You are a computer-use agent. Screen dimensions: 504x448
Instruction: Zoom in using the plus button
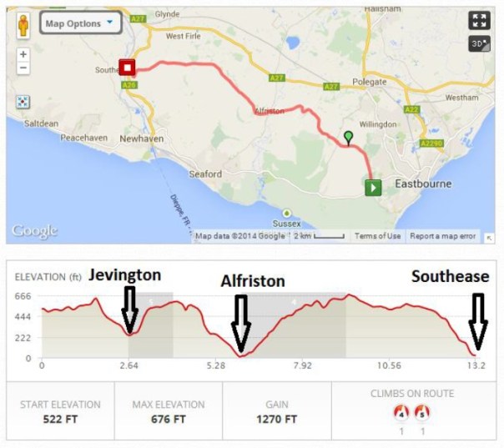(x=23, y=54)
